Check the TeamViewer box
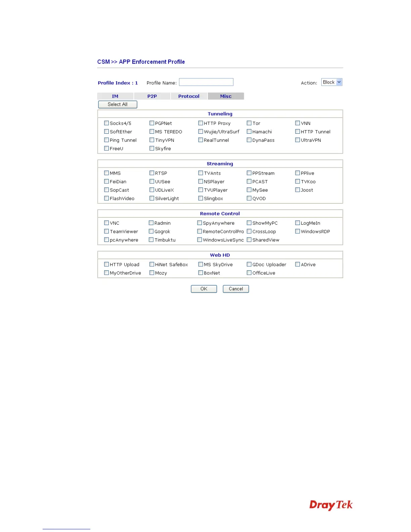This screenshot has width=411, height=532. click(x=106, y=231)
